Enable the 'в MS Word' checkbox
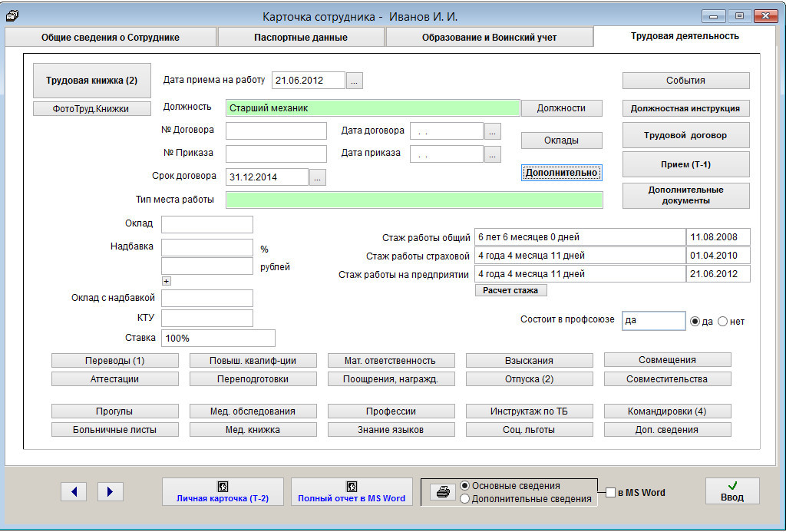Viewport: 786px width, 532px height. click(610, 492)
